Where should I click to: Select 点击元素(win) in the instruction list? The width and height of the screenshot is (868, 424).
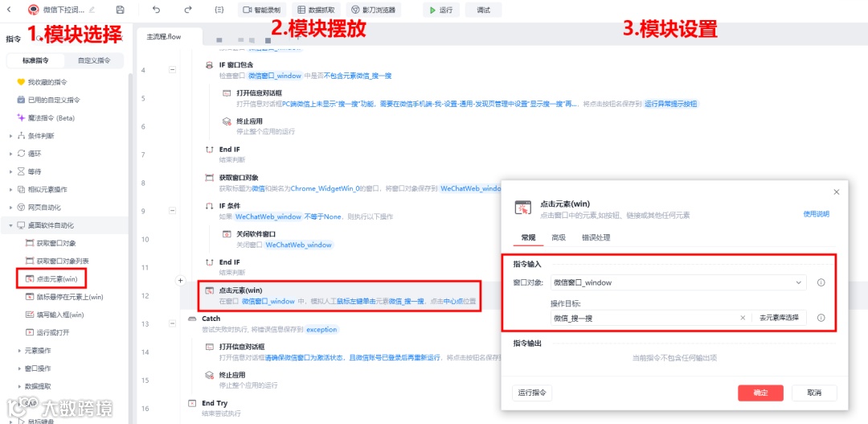(51, 278)
